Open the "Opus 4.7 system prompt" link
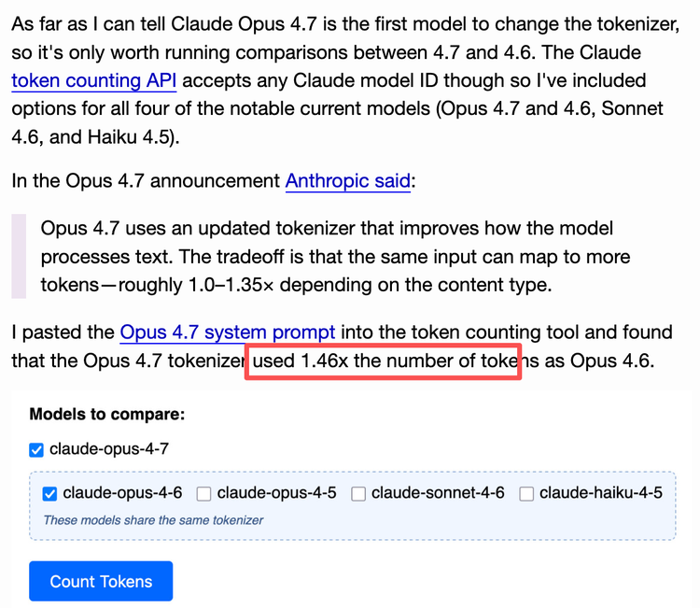The image size is (700, 608). (227, 332)
